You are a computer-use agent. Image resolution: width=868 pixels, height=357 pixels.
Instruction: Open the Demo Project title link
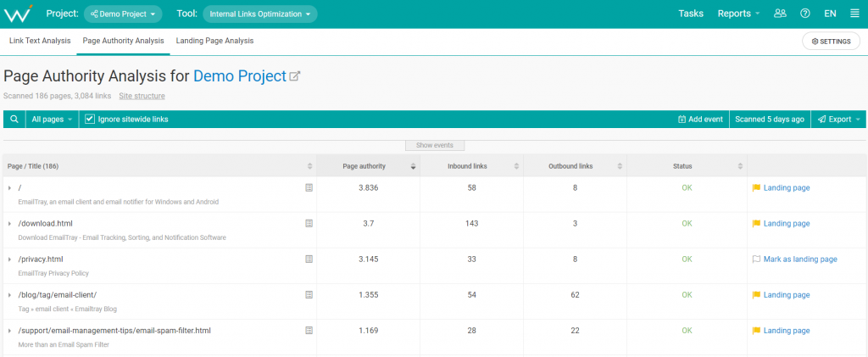click(240, 75)
